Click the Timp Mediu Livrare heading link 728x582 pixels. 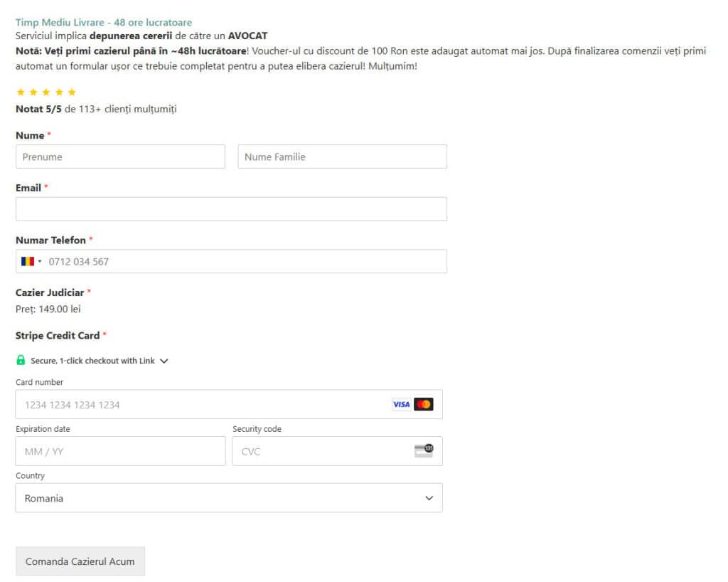point(103,23)
